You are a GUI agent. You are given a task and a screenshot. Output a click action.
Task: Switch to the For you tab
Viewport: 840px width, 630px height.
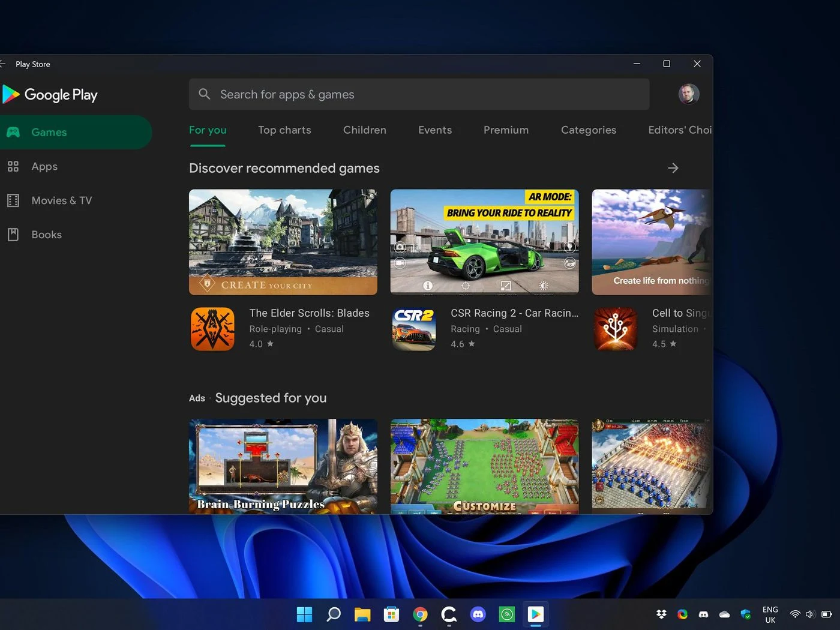pyautogui.click(x=208, y=130)
